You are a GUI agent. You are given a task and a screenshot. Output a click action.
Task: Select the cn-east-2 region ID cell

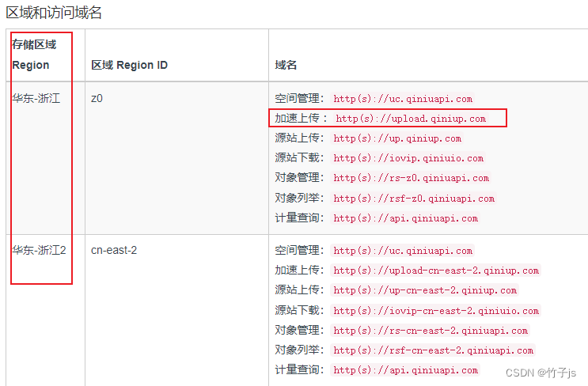pos(114,250)
